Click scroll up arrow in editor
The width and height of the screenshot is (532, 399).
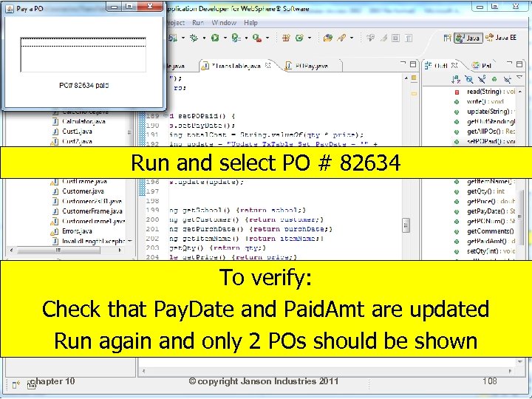tap(406, 78)
